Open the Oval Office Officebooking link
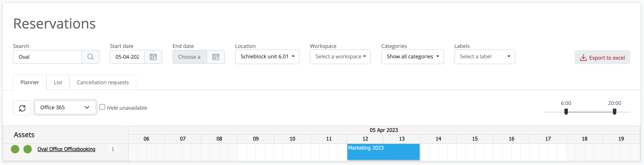This screenshot has height=165, width=644. click(66, 149)
